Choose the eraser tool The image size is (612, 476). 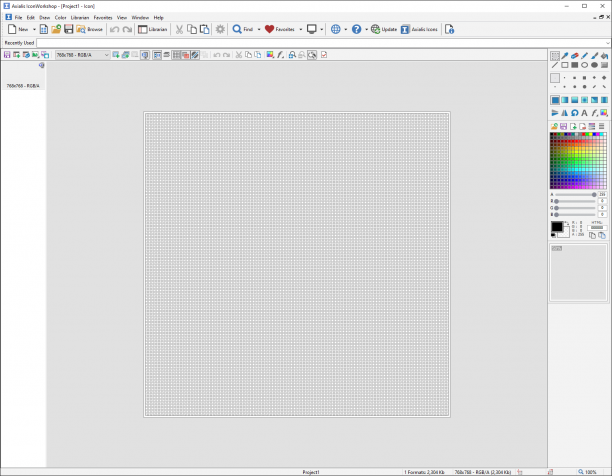click(x=575, y=56)
